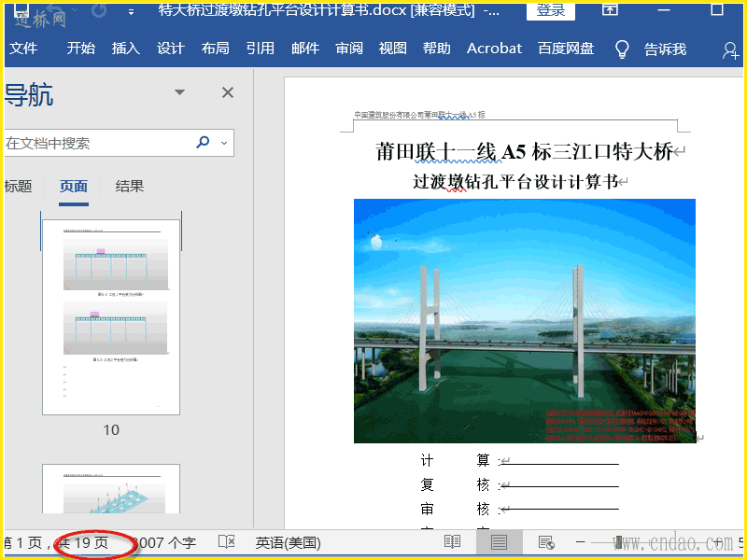The image size is (747, 560).
Task: Open the 布局 ribbon tab
Action: click(215, 49)
